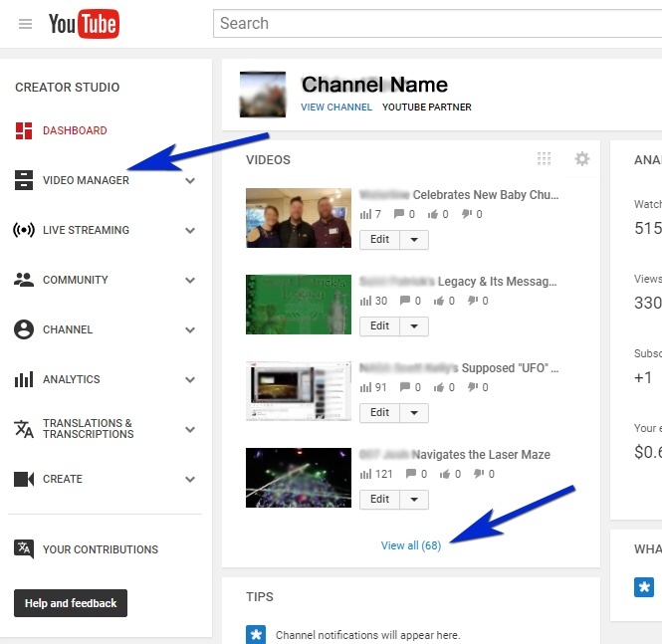
Task: Click the Your Contributions icon
Action: [x=24, y=549]
